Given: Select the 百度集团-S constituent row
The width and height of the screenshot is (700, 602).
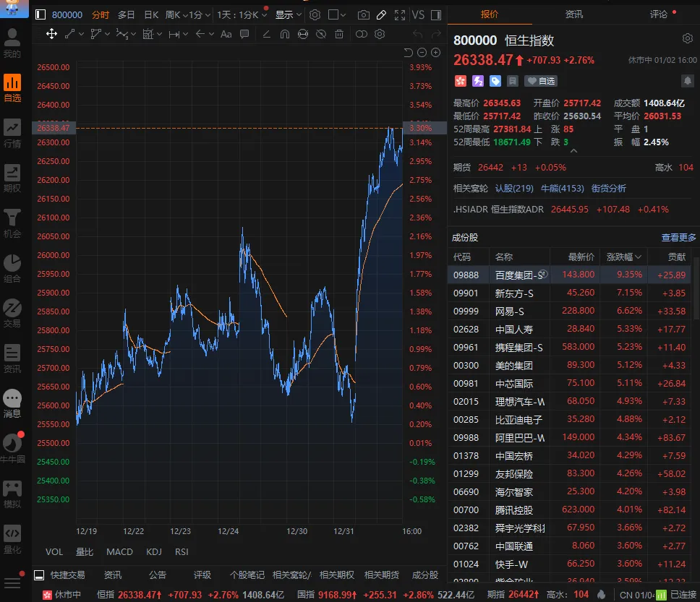Looking at the screenshot, I should [x=569, y=275].
